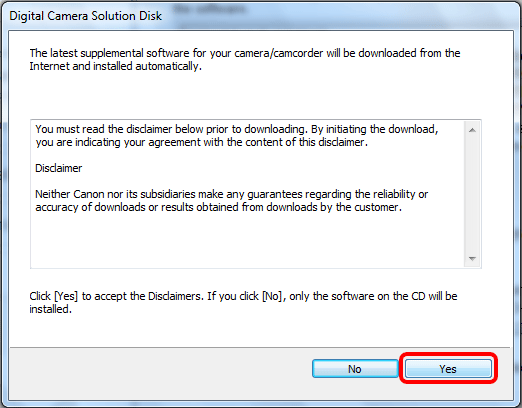Click the disclaimer box scrollbar track

click(472, 194)
